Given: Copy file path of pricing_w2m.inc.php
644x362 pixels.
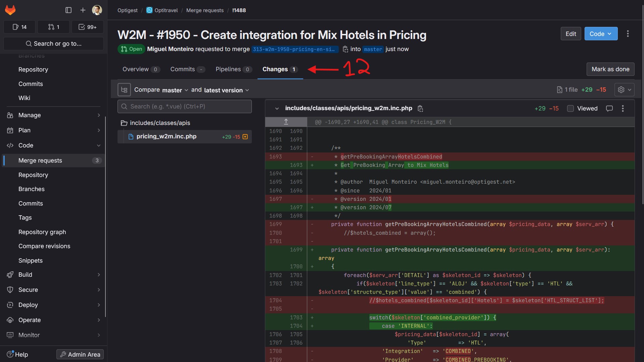Looking at the screenshot, I should (x=420, y=108).
